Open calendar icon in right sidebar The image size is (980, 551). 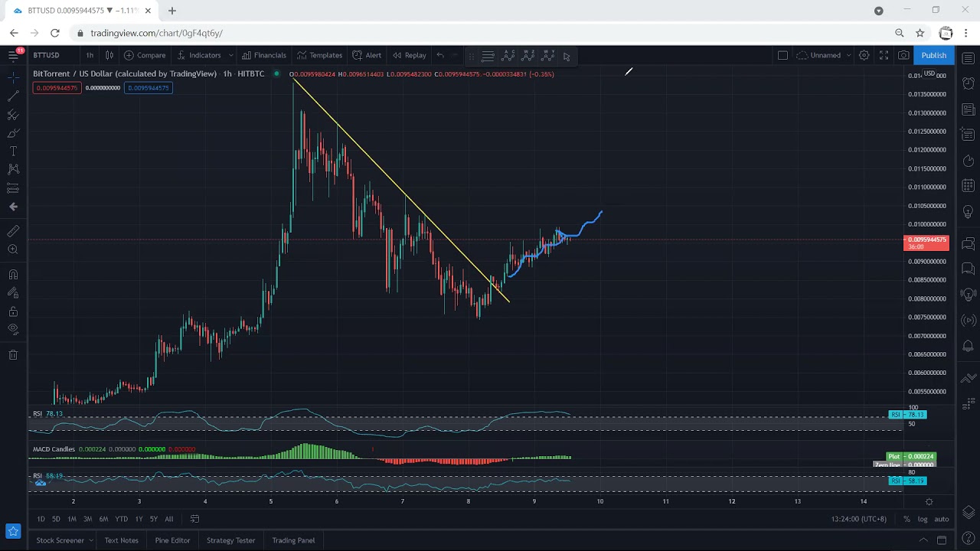point(969,185)
